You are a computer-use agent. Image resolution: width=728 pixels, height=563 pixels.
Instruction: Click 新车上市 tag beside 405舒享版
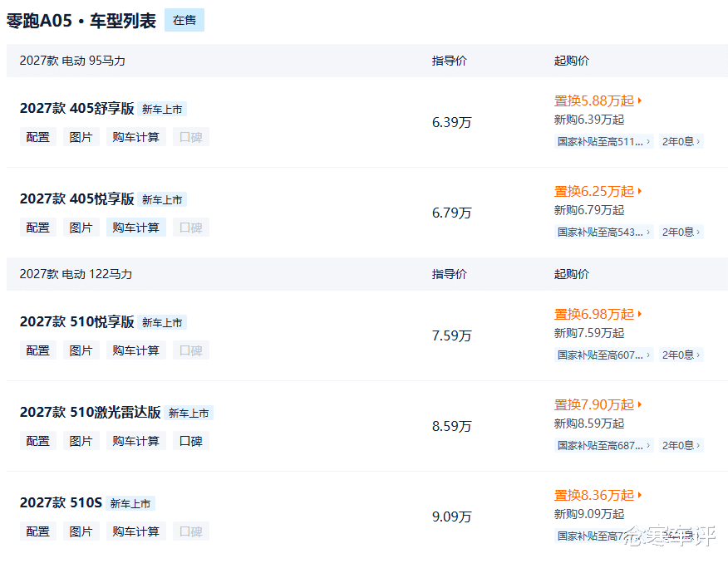pos(162,109)
